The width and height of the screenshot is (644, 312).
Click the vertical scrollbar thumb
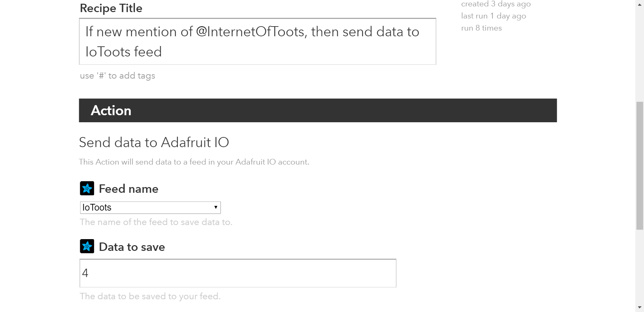pyautogui.click(x=640, y=166)
